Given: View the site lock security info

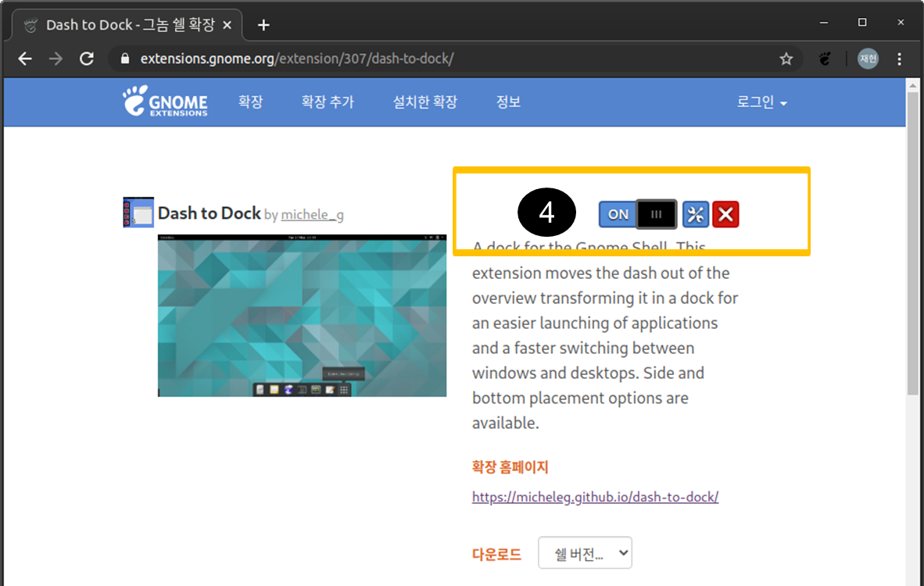Looking at the screenshot, I should coord(125,59).
